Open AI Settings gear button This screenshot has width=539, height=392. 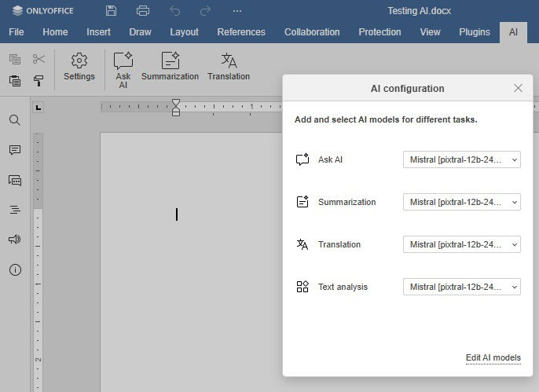point(79,67)
